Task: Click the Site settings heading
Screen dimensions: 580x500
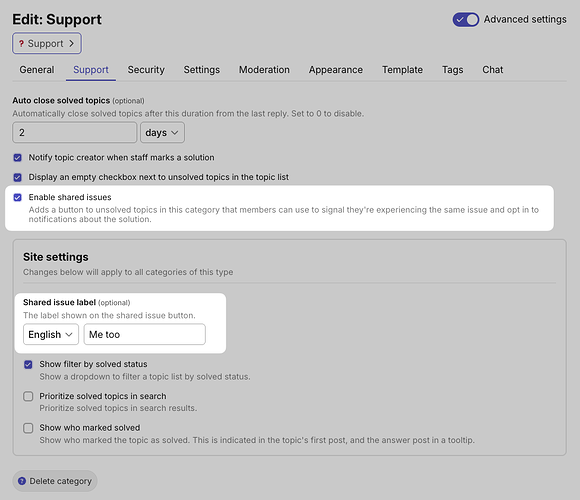Action: (x=55, y=257)
